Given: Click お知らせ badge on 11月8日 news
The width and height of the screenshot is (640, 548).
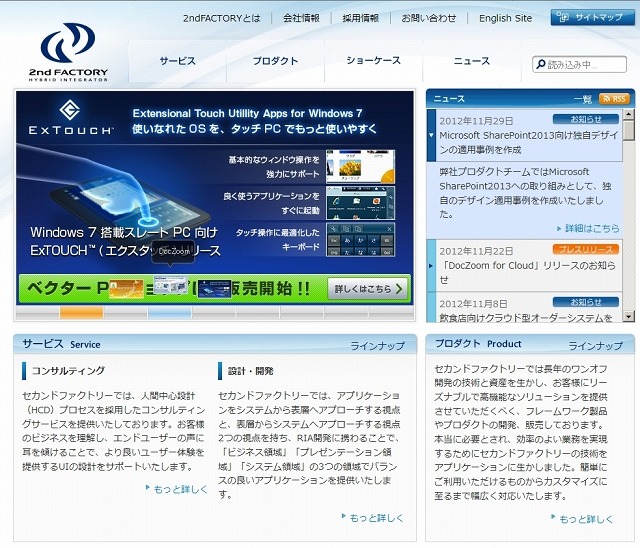Looking at the screenshot, I should (x=586, y=302).
